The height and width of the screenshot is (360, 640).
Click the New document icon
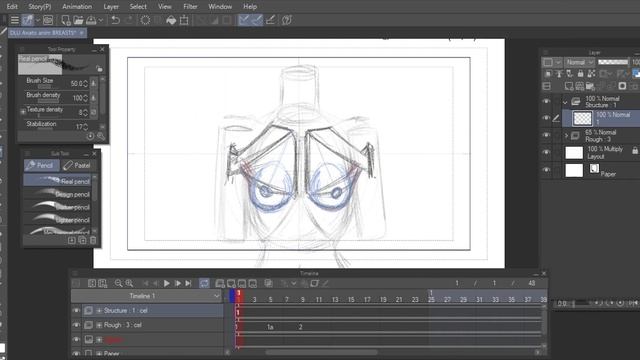pyautogui.click(x=65, y=20)
